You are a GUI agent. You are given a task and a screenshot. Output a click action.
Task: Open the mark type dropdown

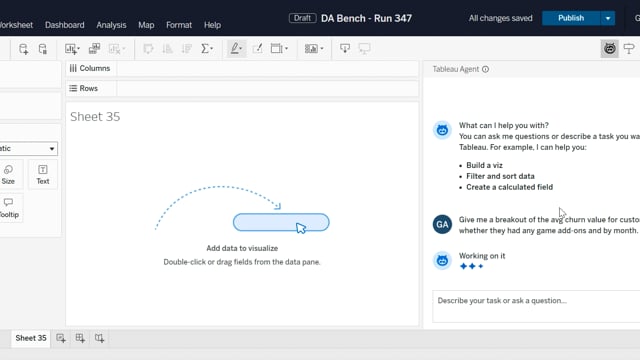pyautogui.click(x=28, y=149)
